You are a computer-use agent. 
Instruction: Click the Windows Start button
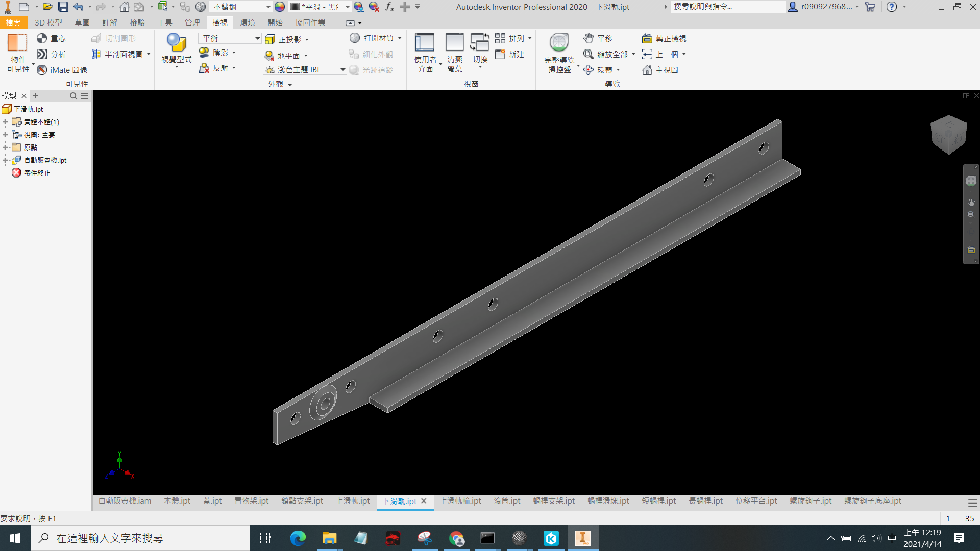15,538
